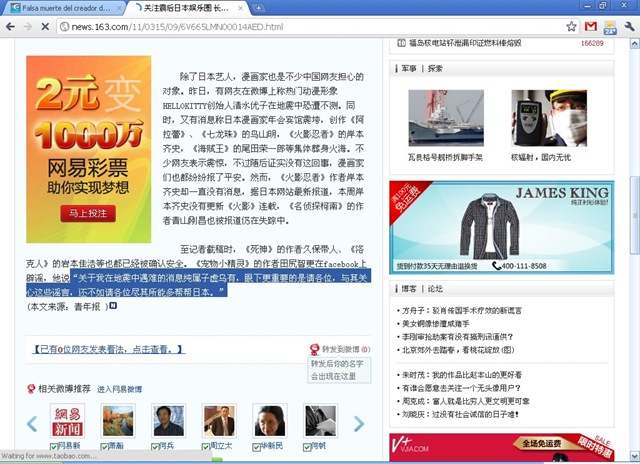The width and height of the screenshot is (640, 464).
Task: Bookmark page with the star icon
Action: (571, 27)
